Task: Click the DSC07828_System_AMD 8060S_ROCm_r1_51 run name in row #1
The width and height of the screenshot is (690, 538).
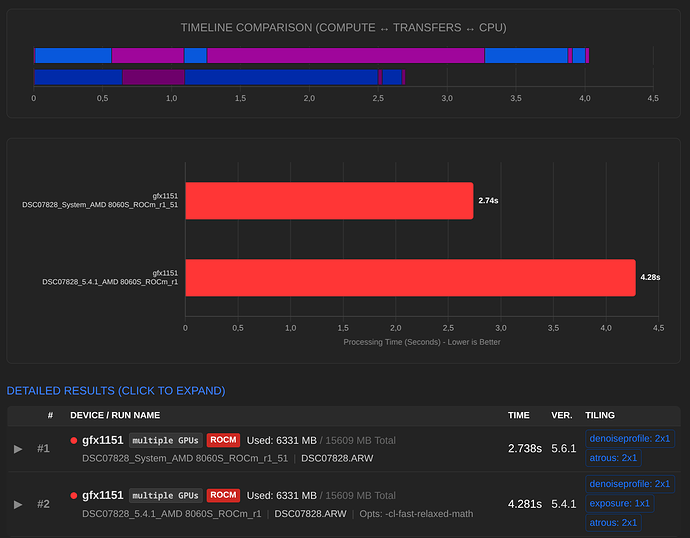Action: coord(185,458)
